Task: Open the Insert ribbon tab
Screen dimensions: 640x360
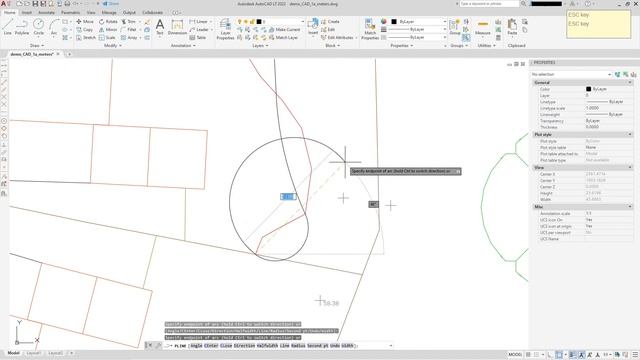Action: pyautogui.click(x=27, y=13)
